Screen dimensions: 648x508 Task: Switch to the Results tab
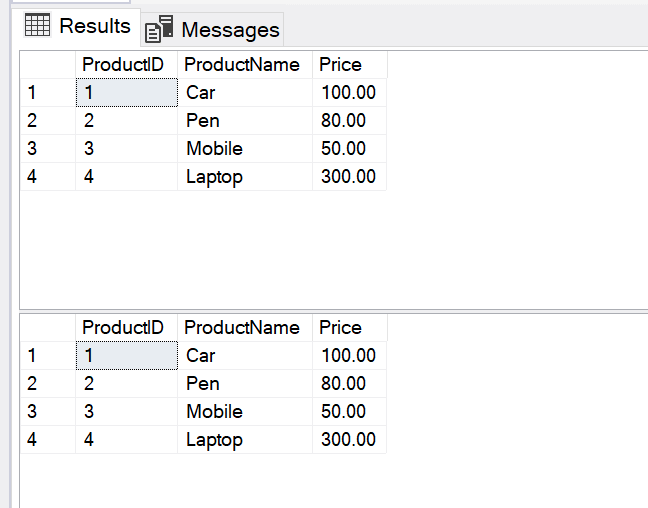click(94, 26)
